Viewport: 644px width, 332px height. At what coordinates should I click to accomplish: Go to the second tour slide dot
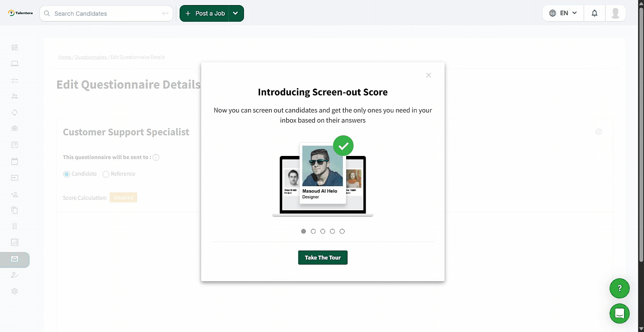tap(313, 231)
